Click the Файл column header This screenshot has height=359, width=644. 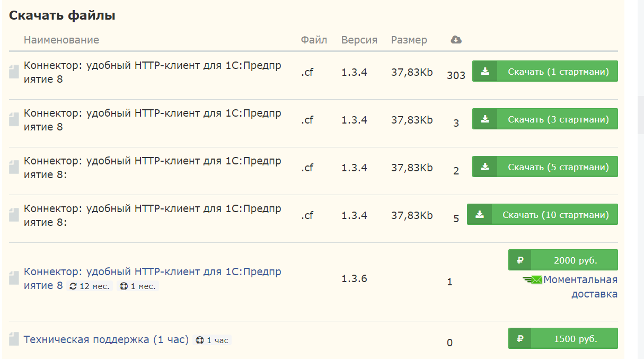tap(314, 40)
